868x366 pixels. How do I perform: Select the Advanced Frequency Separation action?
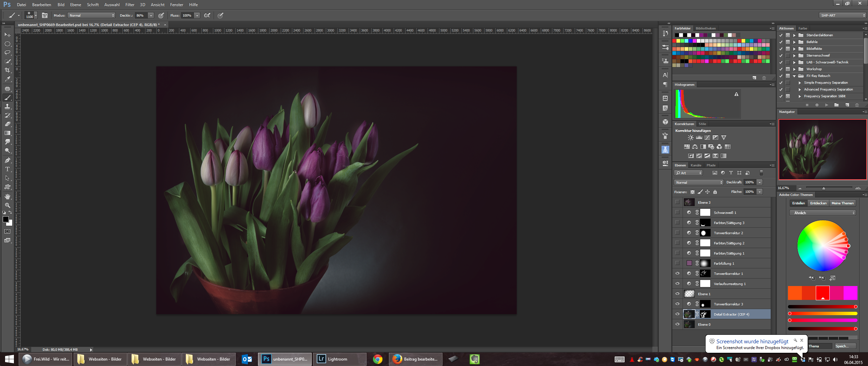tap(828, 89)
